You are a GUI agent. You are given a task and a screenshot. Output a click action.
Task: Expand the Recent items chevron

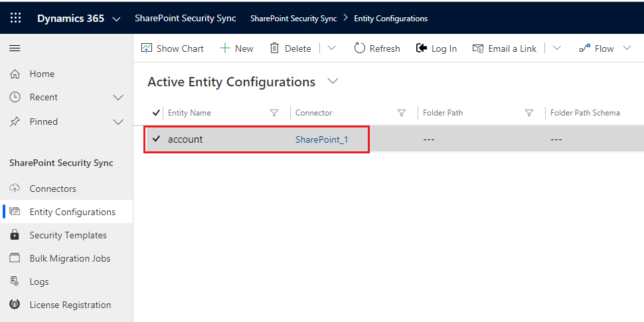point(118,98)
